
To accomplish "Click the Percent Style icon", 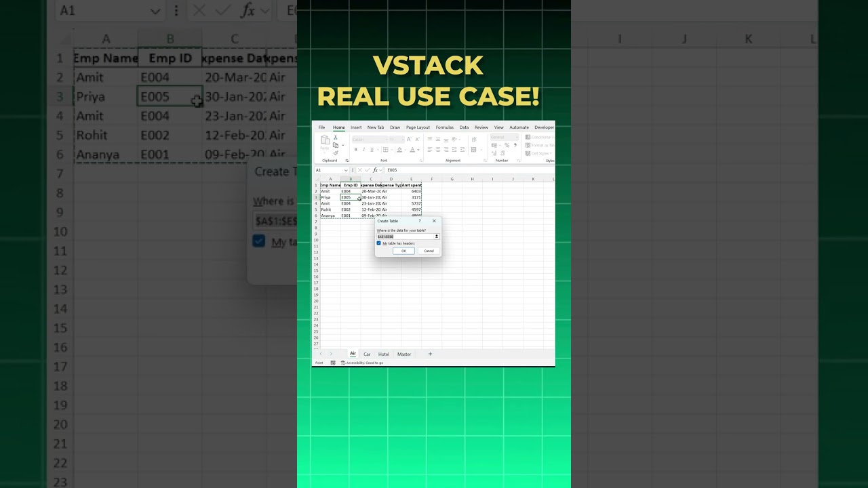I will tap(507, 145).
